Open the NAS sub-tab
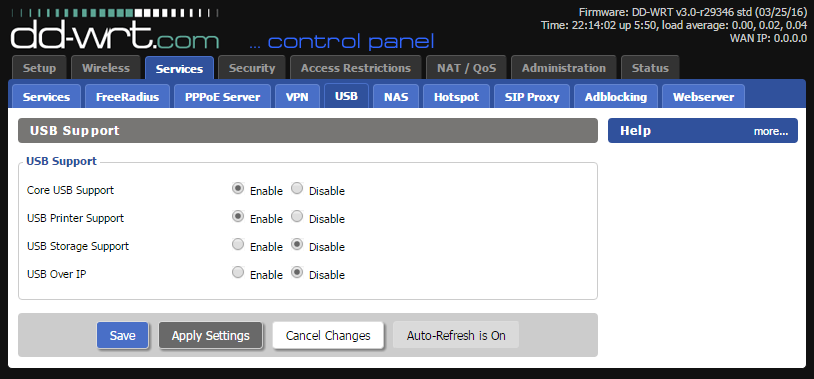 point(396,97)
